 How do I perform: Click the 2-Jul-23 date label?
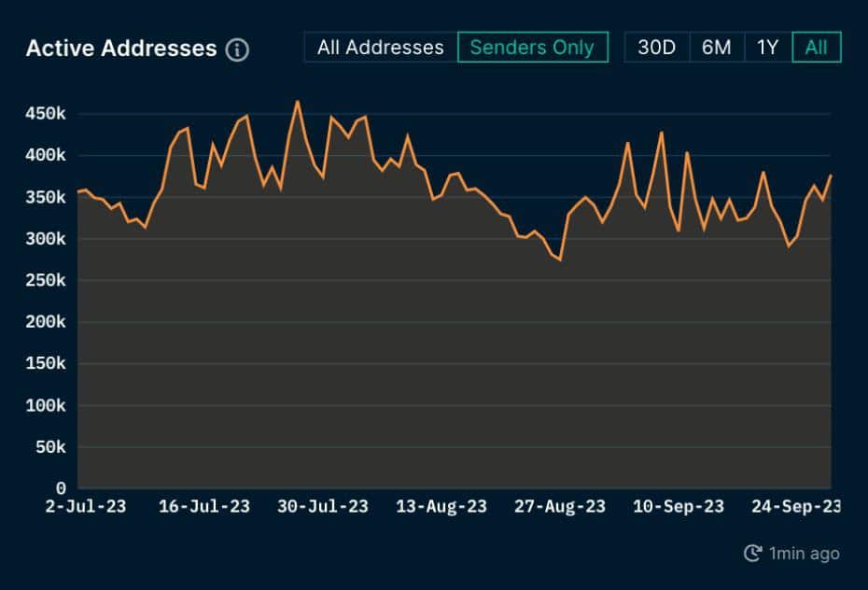(86, 506)
